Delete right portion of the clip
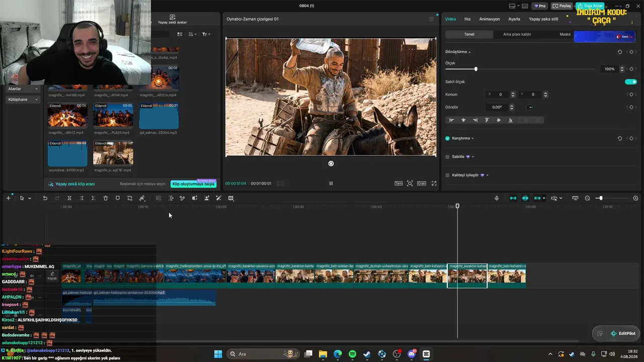The width and height of the screenshot is (644, 362). click(94, 198)
